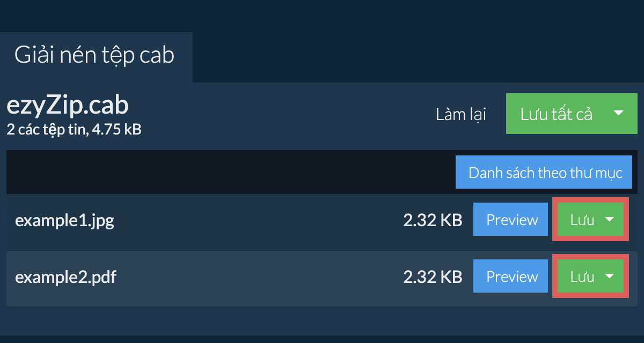Save the example2.pdf file with Lưu

tap(582, 277)
